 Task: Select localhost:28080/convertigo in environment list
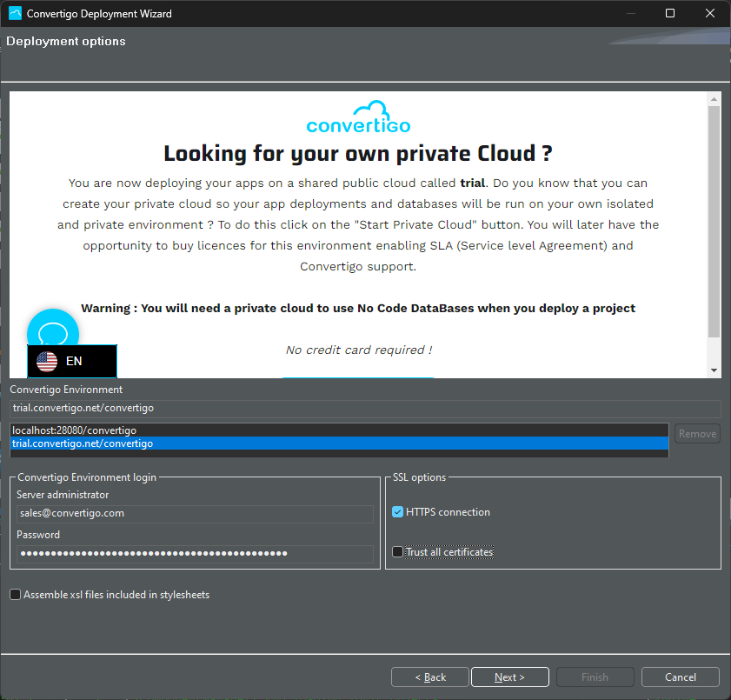pos(74,430)
